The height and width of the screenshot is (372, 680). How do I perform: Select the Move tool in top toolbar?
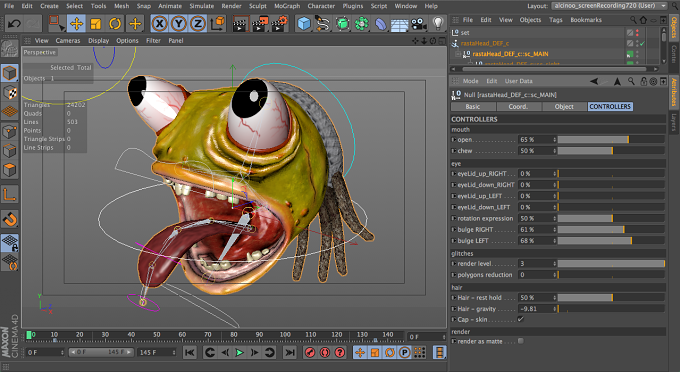tap(76, 23)
